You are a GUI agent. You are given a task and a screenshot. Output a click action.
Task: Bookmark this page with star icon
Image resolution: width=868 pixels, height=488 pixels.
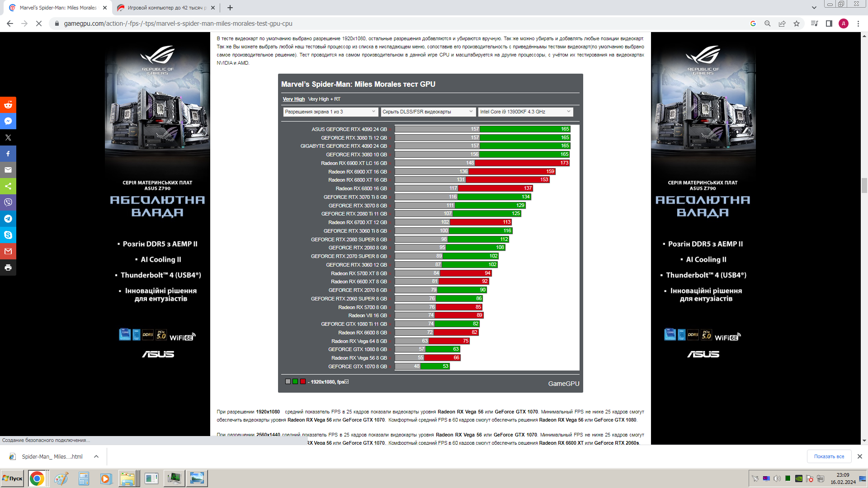point(797,23)
